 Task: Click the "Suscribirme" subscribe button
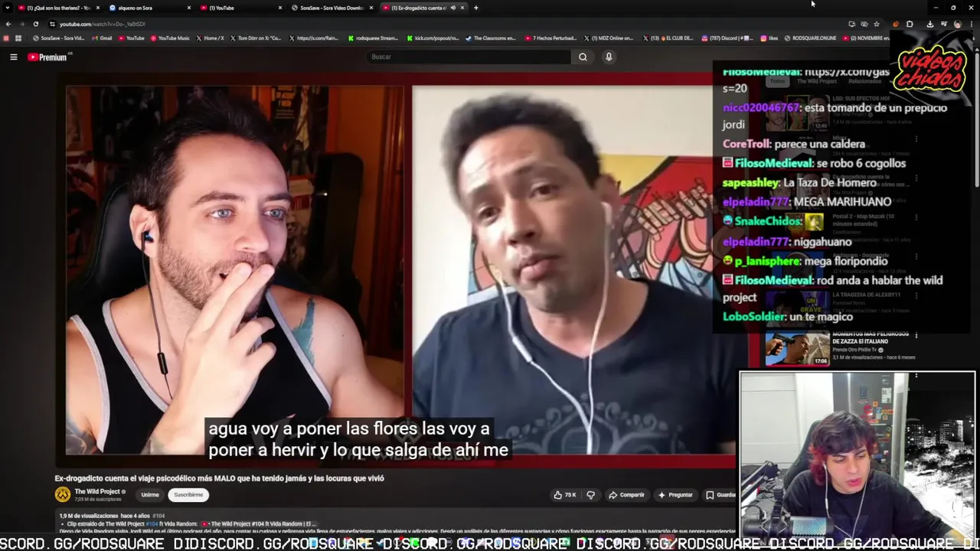click(x=188, y=495)
